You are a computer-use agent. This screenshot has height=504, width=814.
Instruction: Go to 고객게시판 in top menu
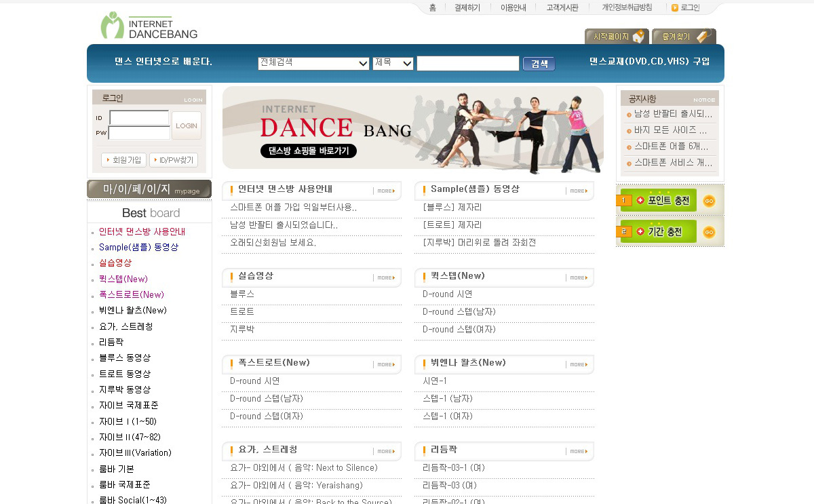(x=562, y=8)
